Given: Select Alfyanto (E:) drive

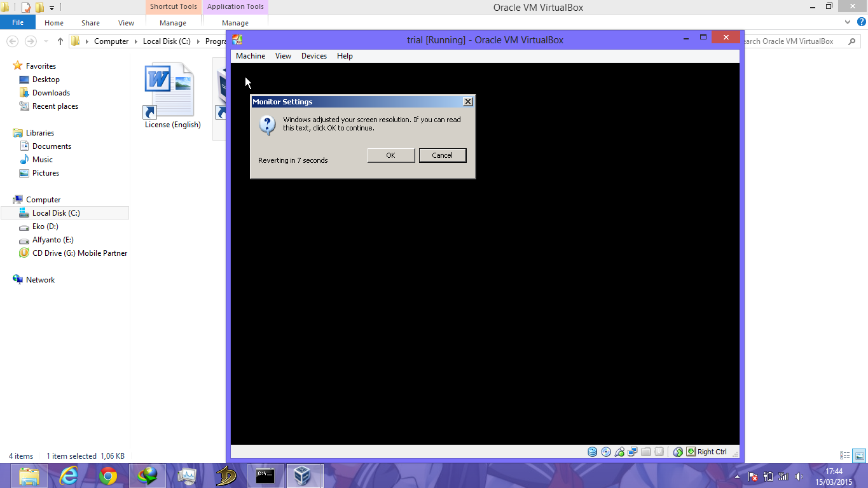Looking at the screenshot, I should [x=53, y=240].
